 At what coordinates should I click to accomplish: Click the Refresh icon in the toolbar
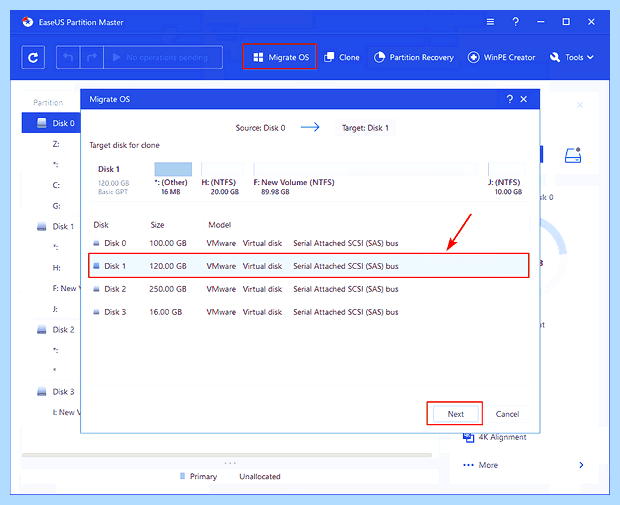[x=33, y=58]
